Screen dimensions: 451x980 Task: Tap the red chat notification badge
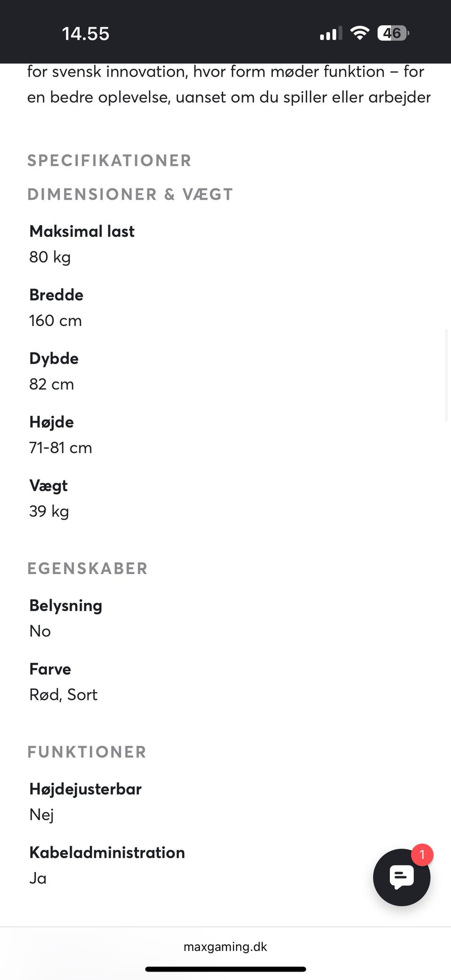pos(422,855)
